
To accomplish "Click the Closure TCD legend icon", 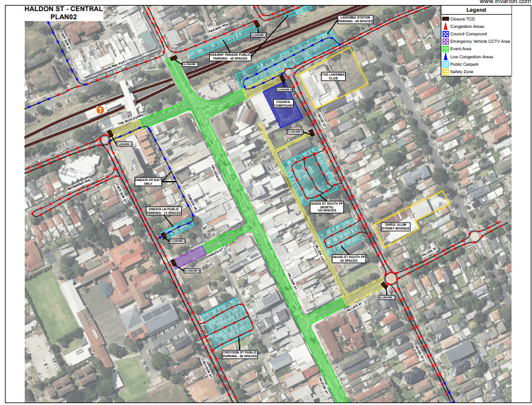I will click(445, 19).
